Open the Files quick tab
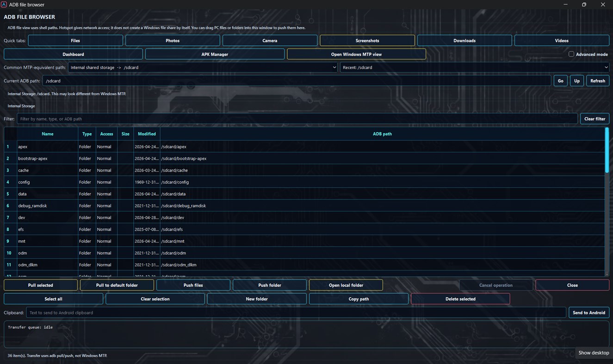Image resolution: width=613 pixels, height=364 pixels. 75,41
